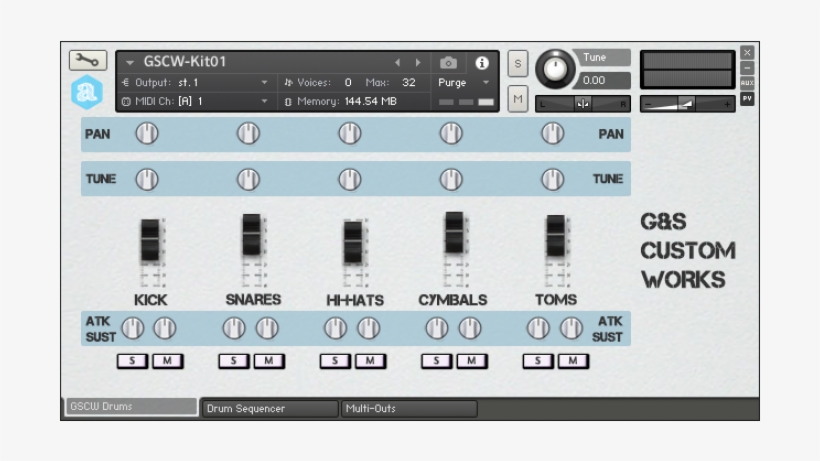Solo the whole instrument with header S button
The width and height of the screenshot is (820, 461).
pyautogui.click(x=518, y=64)
